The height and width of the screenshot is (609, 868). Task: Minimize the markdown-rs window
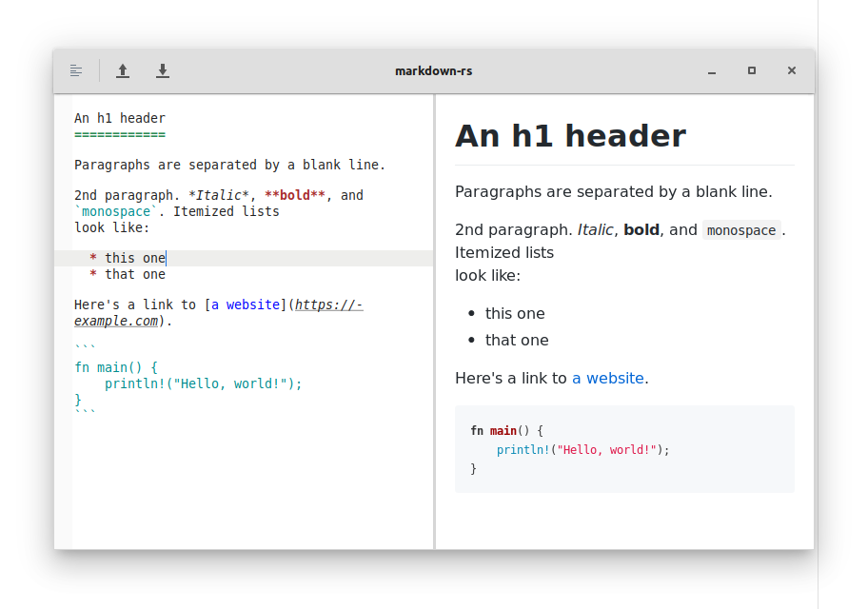pyautogui.click(x=712, y=70)
